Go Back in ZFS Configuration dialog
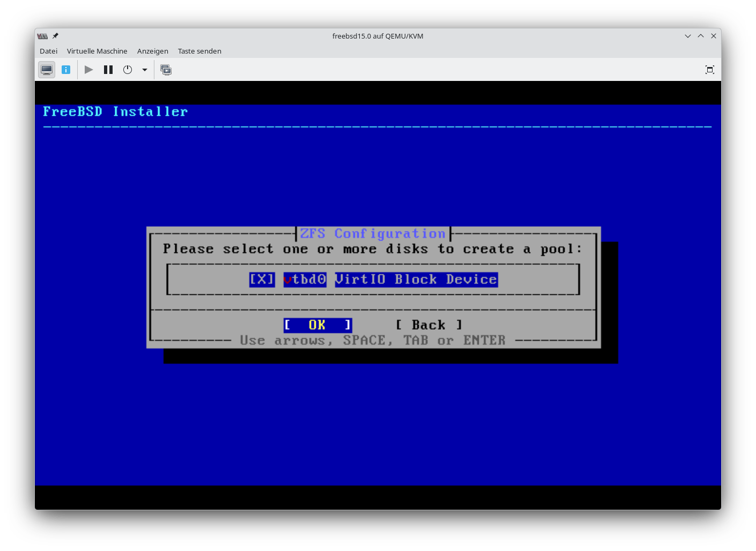 click(428, 325)
